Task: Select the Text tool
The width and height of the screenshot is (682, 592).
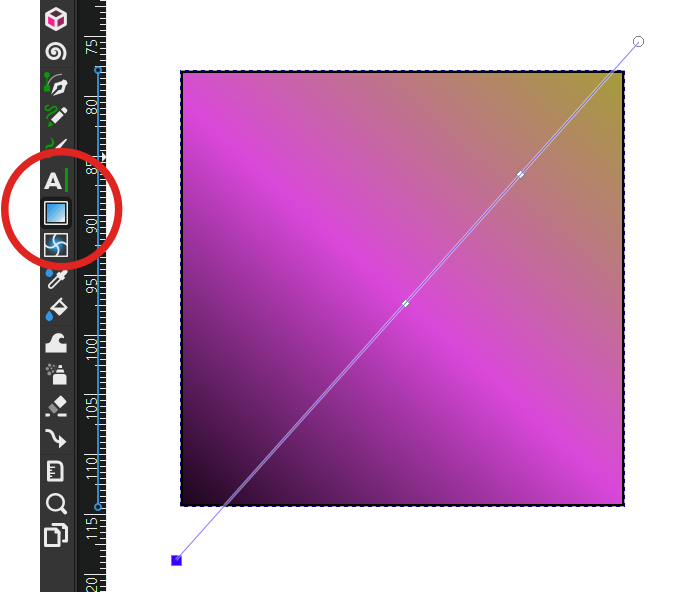Action: click(x=56, y=181)
